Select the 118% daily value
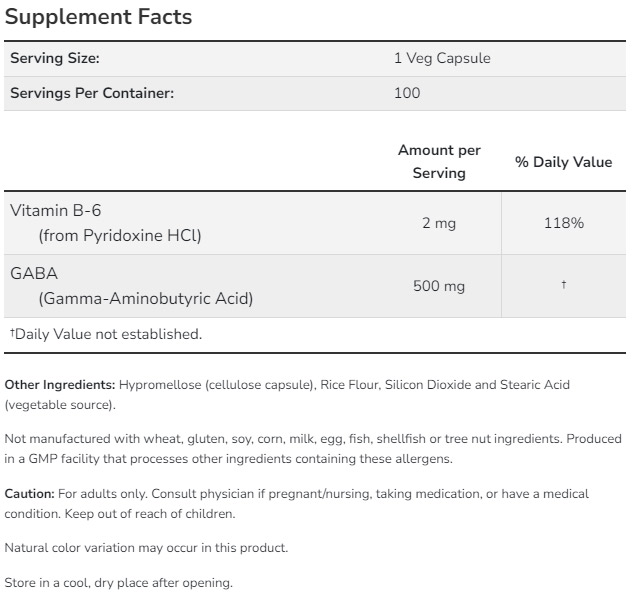 click(564, 223)
